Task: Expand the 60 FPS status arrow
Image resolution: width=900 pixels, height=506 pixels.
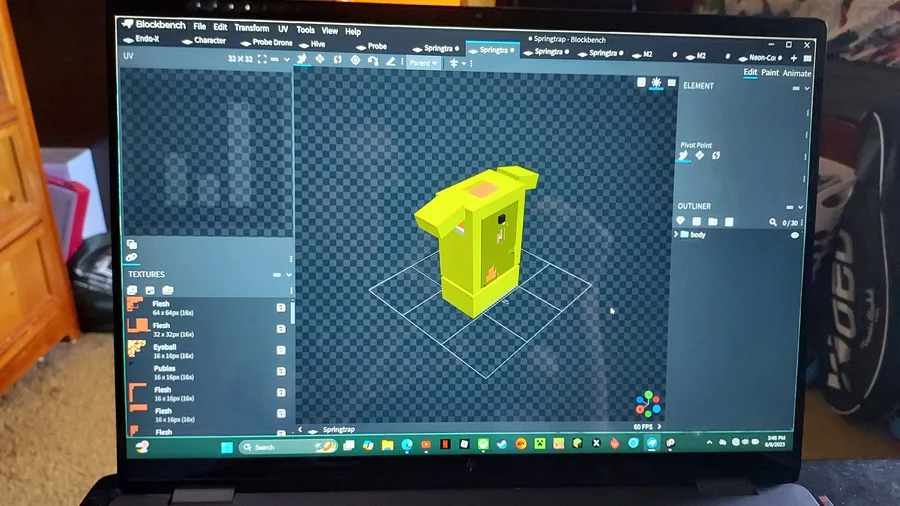Action: coord(659,427)
